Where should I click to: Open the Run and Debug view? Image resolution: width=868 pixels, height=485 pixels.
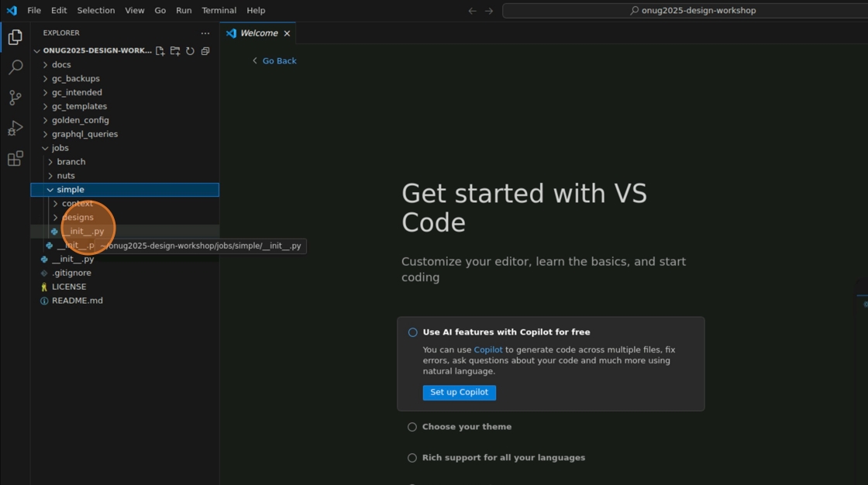pos(15,129)
